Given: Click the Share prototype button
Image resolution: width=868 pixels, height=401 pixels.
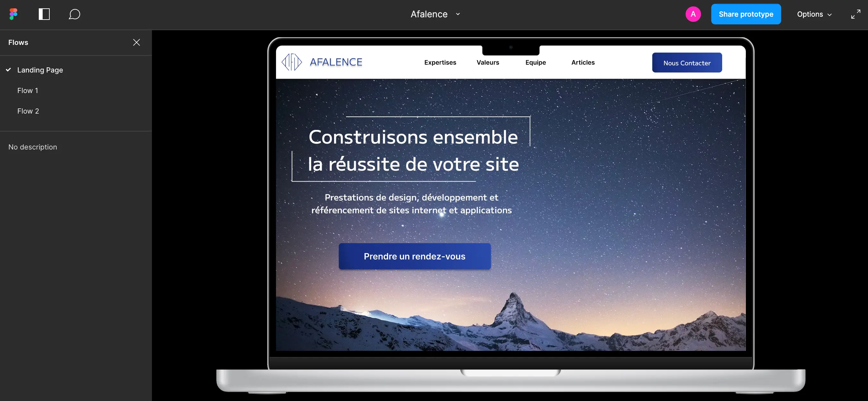Looking at the screenshot, I should tap(746, 14).
